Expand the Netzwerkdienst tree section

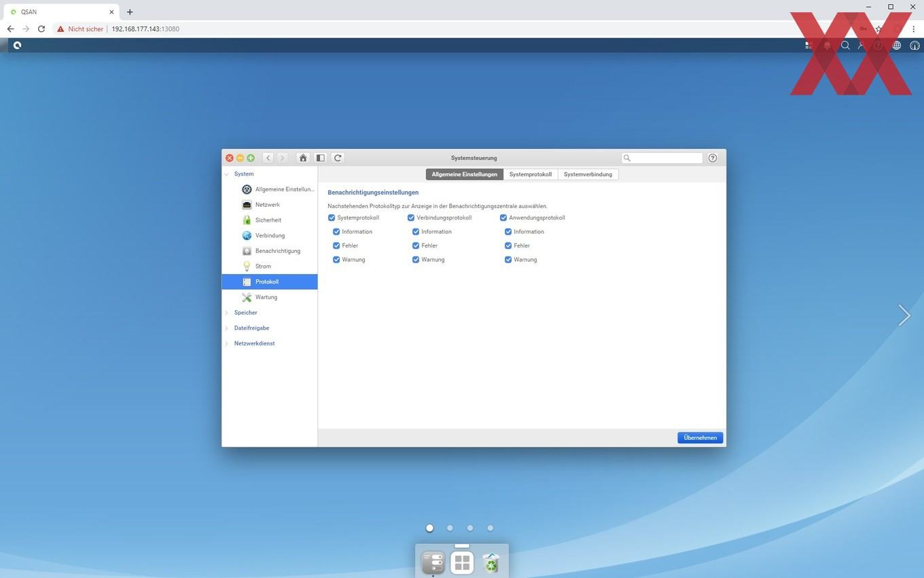click(x=227, y=343)
